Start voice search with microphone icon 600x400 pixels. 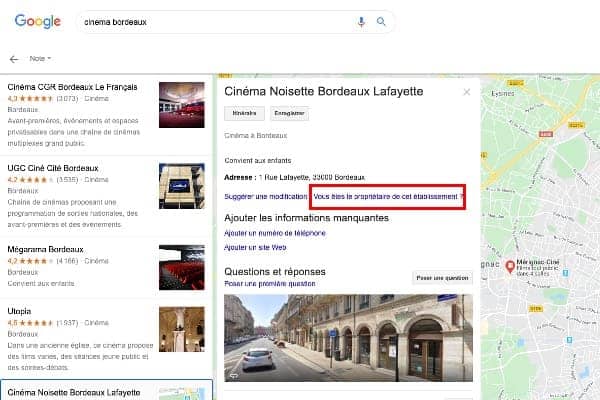click(x=361, y=22)
